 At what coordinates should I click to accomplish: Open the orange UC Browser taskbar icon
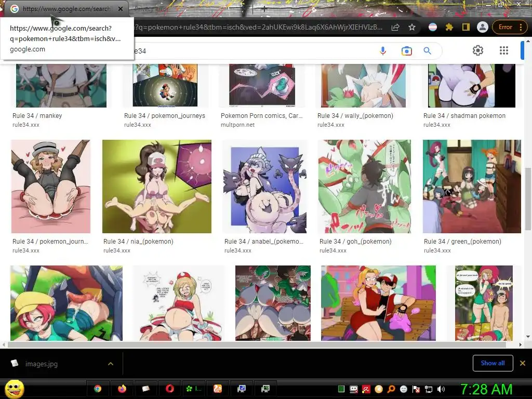coord(218,389)
